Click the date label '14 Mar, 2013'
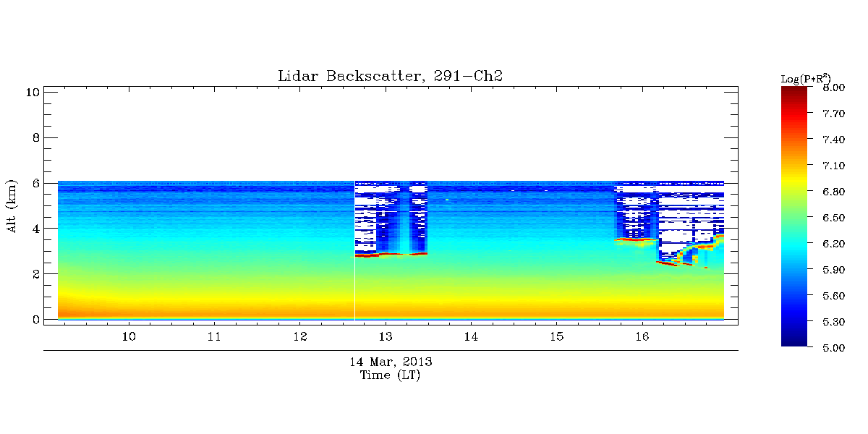 pyautogui.click(x=391, y=361)
